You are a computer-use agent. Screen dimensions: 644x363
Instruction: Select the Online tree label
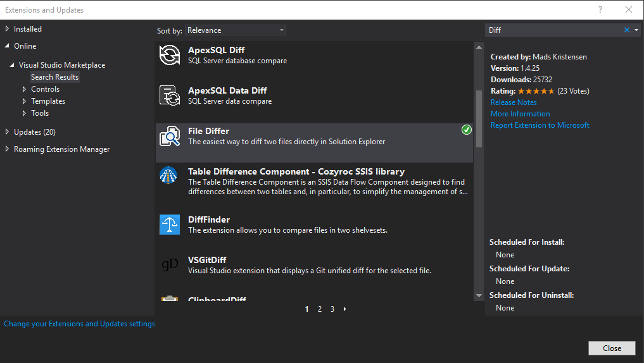coord(25,46)
